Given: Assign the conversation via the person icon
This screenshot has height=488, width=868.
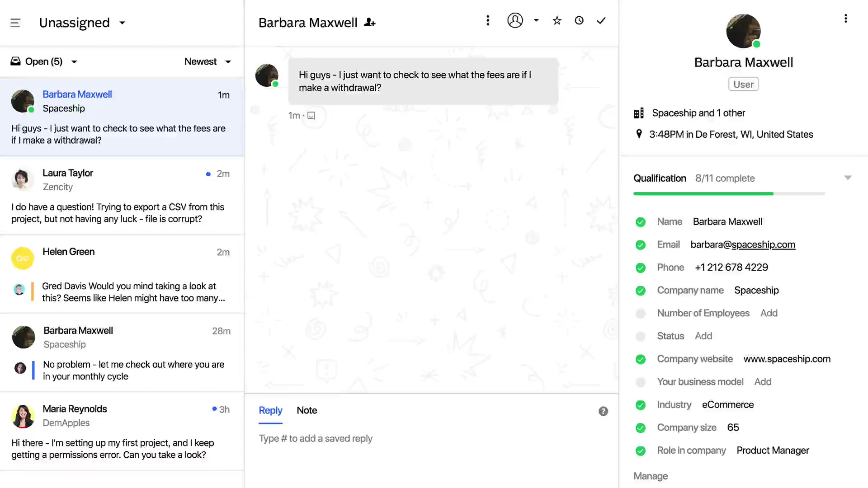Looking at the screenshot, I should [x=515, y=20].
